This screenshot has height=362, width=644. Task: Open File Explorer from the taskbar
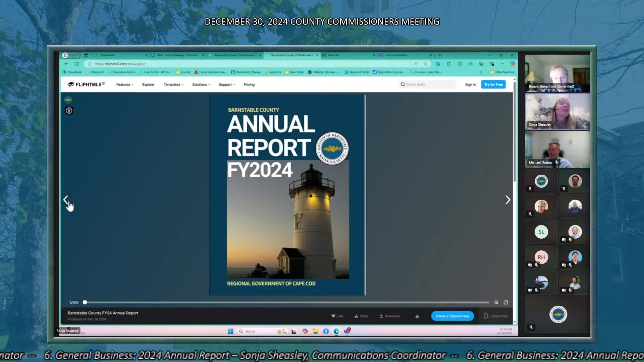point(315,331)
